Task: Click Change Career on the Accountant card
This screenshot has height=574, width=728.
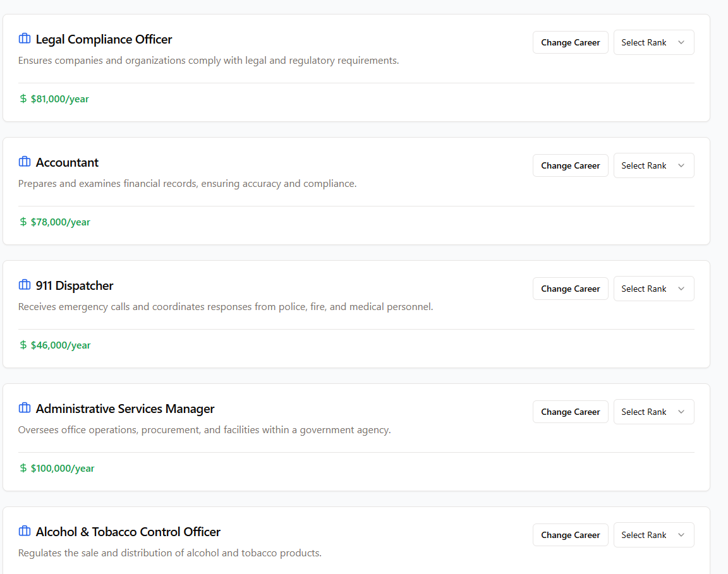Action: tap(570, 165)
